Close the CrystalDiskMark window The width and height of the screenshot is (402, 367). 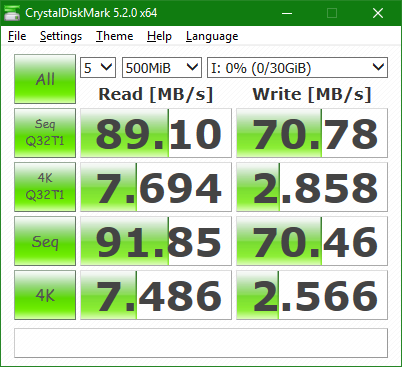[x=378, y=13]
